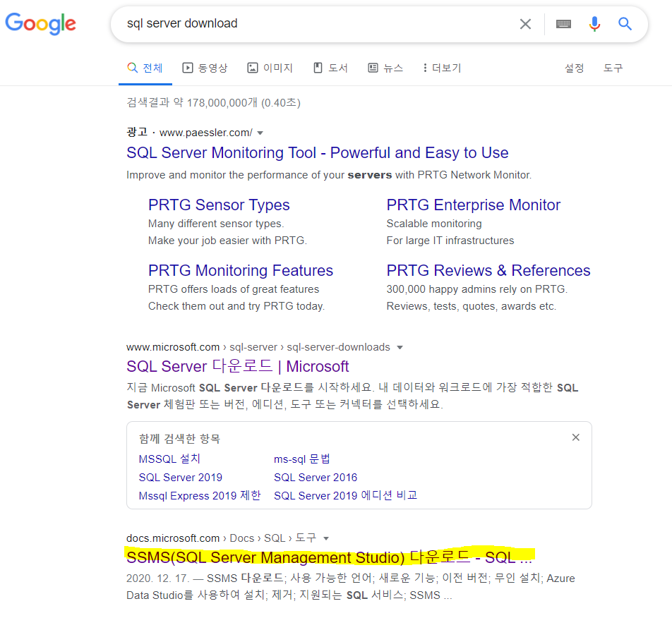The height and width of the screenshot is (618, 672).
Task: Click the www.paessler.com/ ad URL
Action: 206,133
